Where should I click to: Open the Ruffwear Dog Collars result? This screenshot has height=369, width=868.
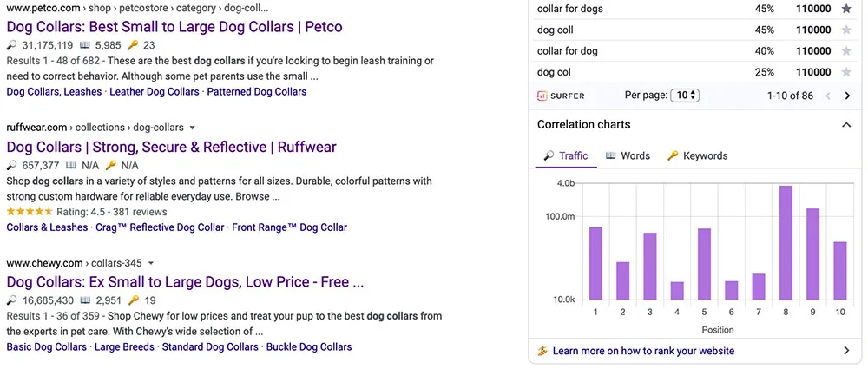(171, 147)
